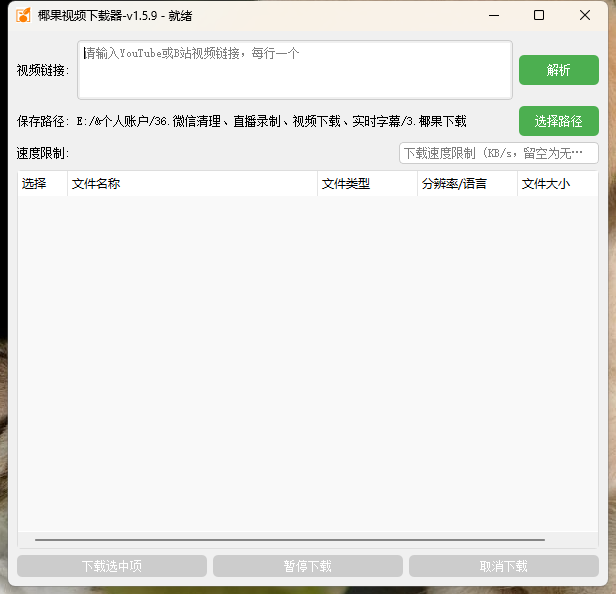Click the 取消下载 button
Screen dimensions: 616x594
pos(503,566)
